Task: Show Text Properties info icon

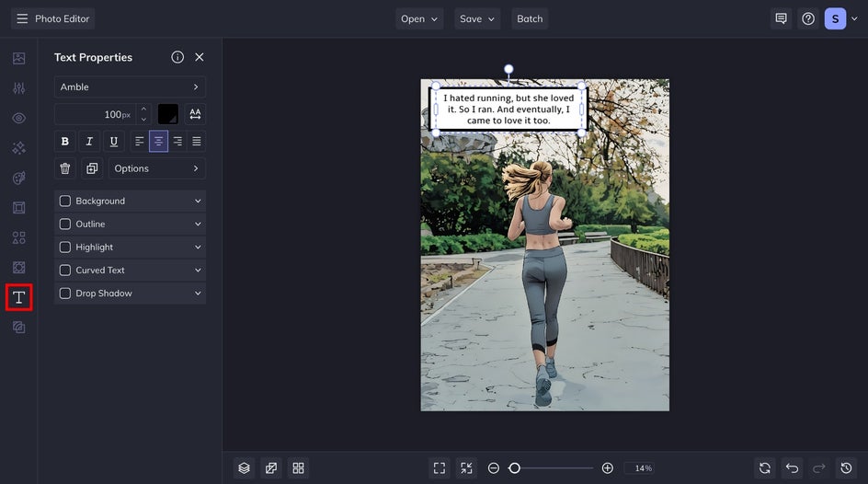Action: point(177,57)
